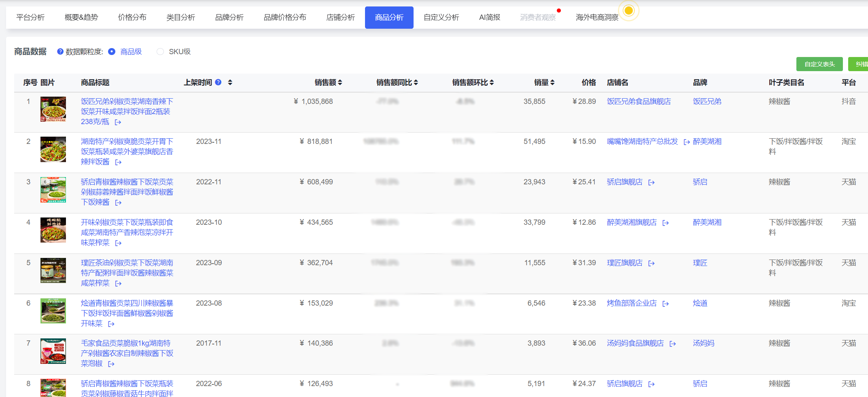868x397 pixels.
Task: Switch to 海外电商洞察 tab
Action: (x=597, y=17)
